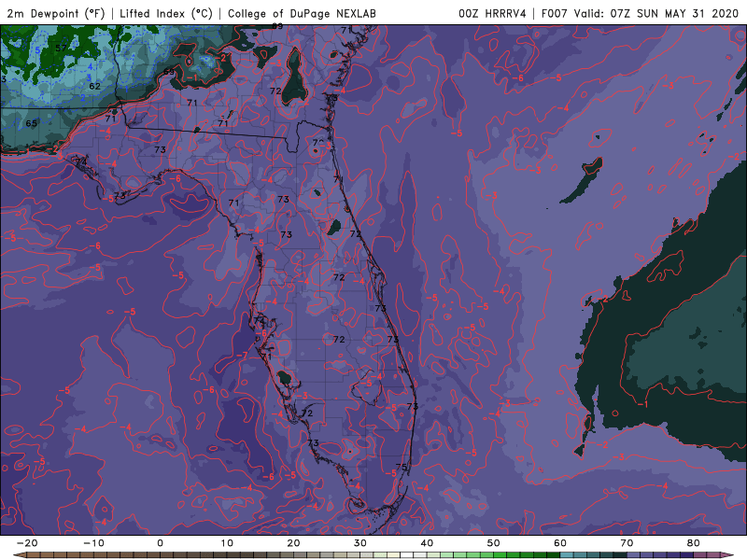Click the -10 label on the color scale
747x560 pixels.
(93, 543)
